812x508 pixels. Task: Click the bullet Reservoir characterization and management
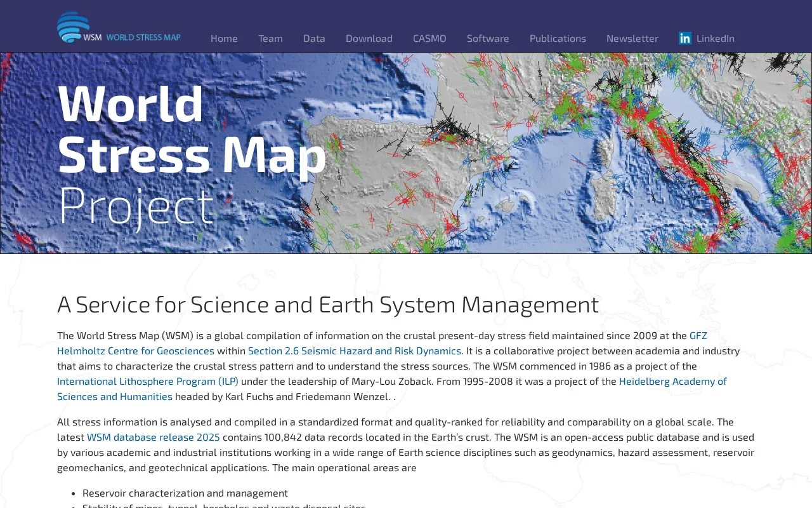click(185, 493)
